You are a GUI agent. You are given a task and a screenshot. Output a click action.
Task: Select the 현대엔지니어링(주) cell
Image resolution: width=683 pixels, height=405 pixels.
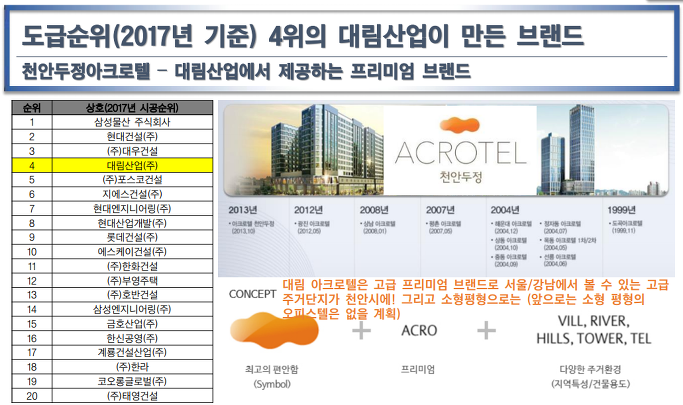(132, 208)
